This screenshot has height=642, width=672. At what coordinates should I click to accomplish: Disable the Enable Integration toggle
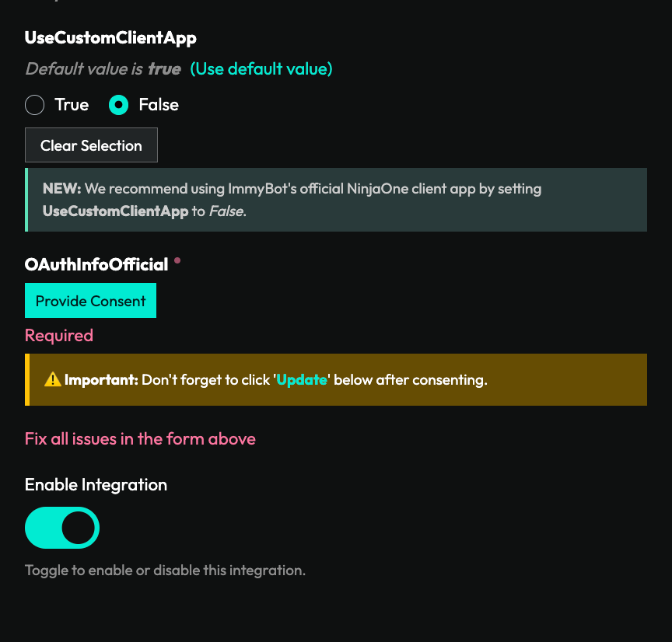click(62, 527)
